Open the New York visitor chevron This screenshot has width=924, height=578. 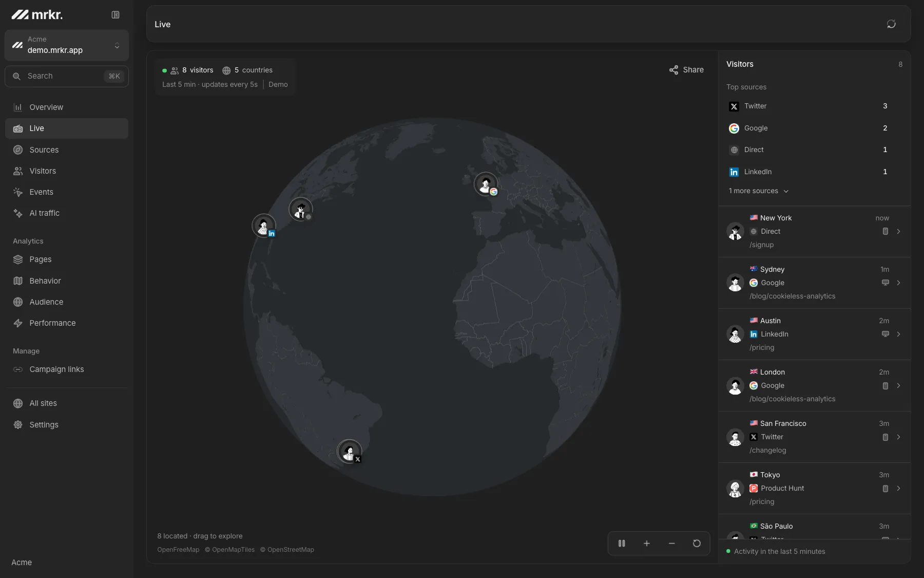tap(898, 232)
